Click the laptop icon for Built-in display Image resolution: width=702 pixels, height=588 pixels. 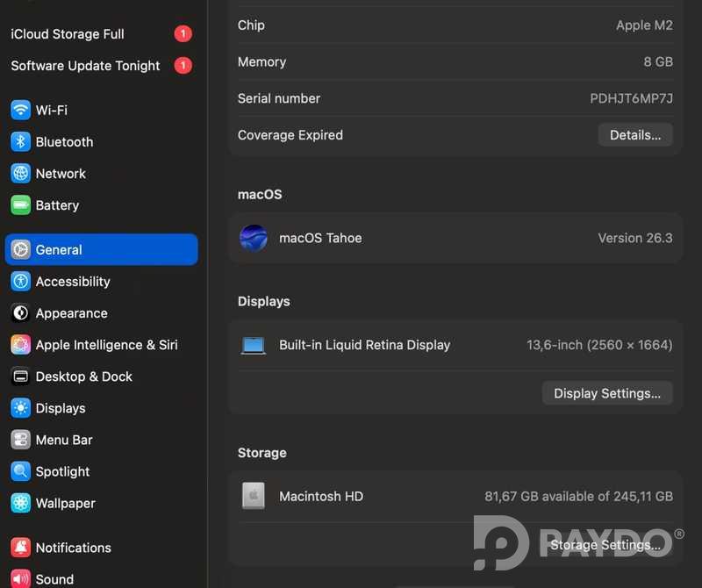pyautogui.click(x=254, y=346)
